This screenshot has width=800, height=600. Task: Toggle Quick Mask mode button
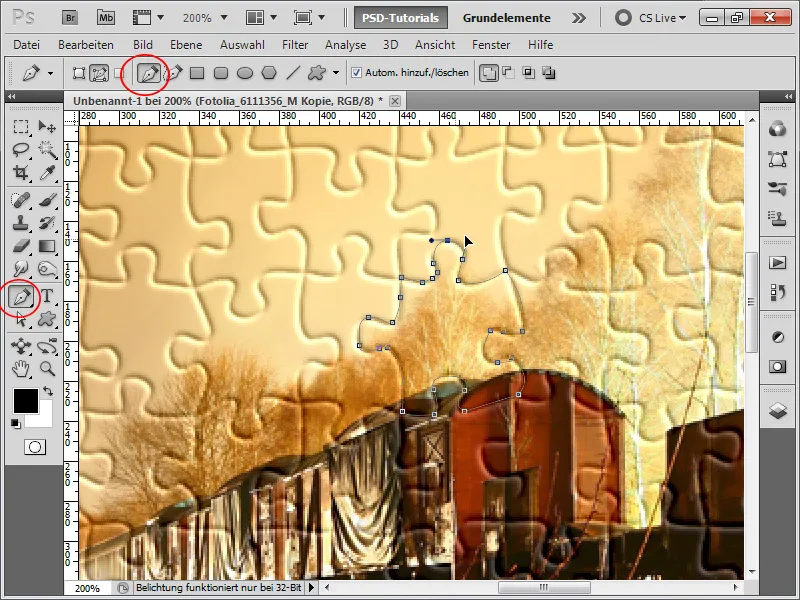35,447
